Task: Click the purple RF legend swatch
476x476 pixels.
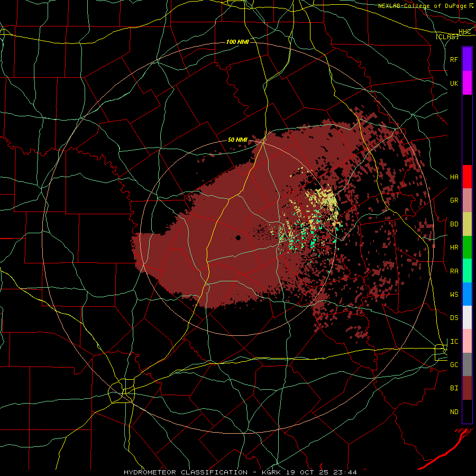Action: 467,59
